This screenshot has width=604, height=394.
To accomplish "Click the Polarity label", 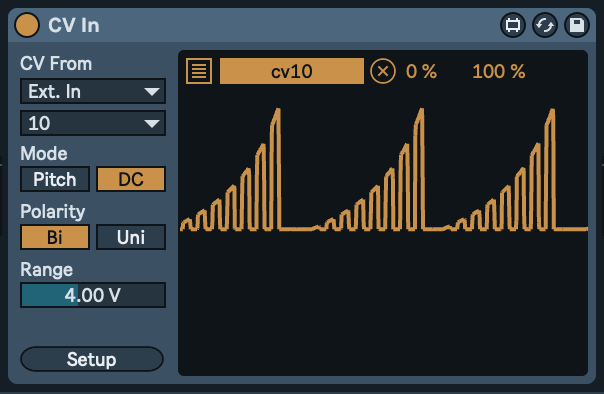I will tap(53, 211).
